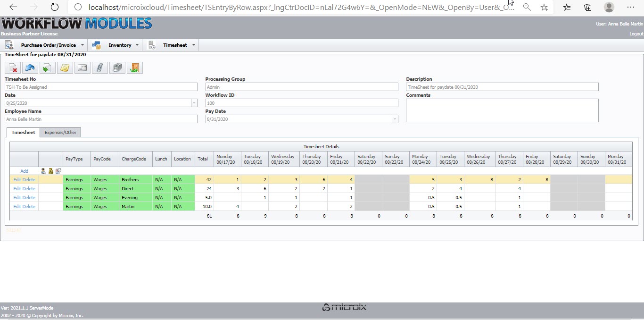Click the delete document icon with red X

pos(13,68)
